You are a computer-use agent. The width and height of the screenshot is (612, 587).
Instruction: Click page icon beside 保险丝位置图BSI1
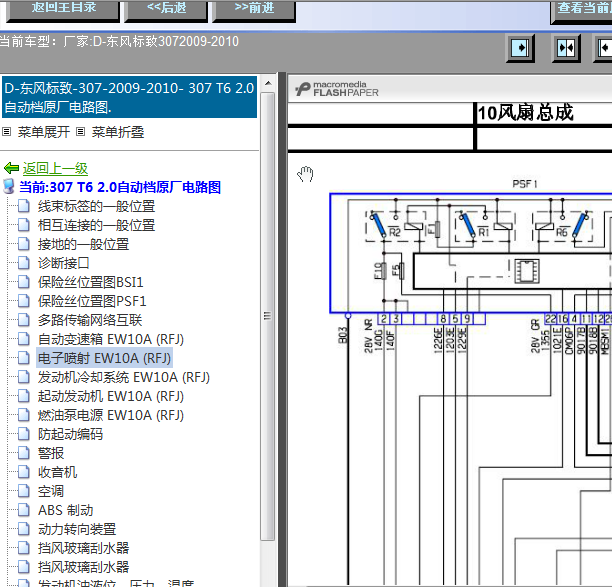point(23,282)
